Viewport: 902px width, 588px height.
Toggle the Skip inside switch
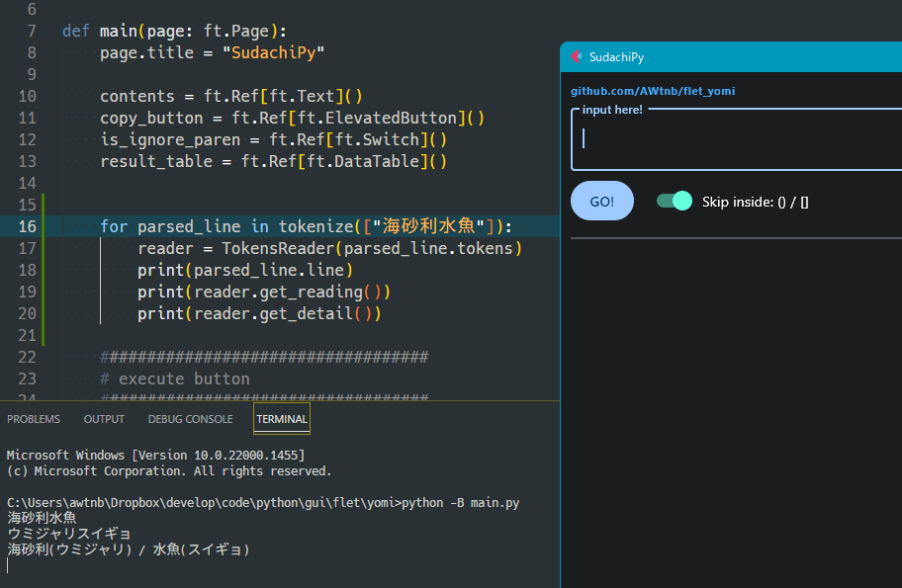(x=675, y=201)
